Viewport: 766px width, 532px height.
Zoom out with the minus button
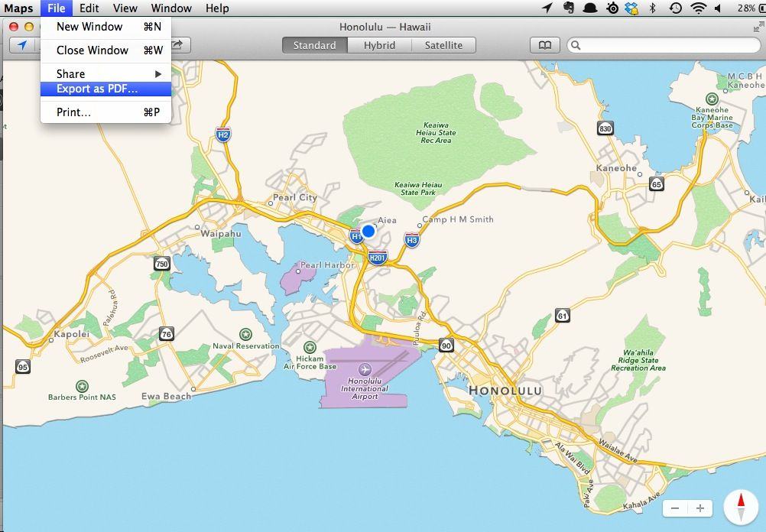pos(676,508)
